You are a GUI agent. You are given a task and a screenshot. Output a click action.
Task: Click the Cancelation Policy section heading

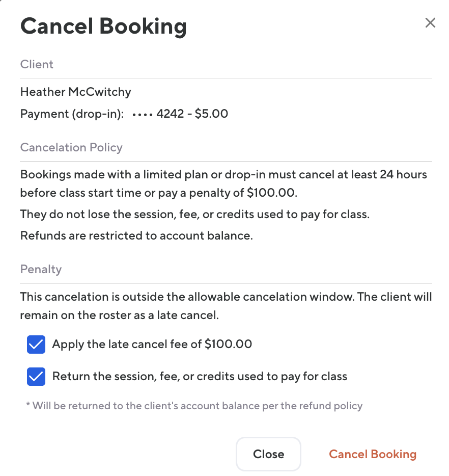click(x=71, y=148)
